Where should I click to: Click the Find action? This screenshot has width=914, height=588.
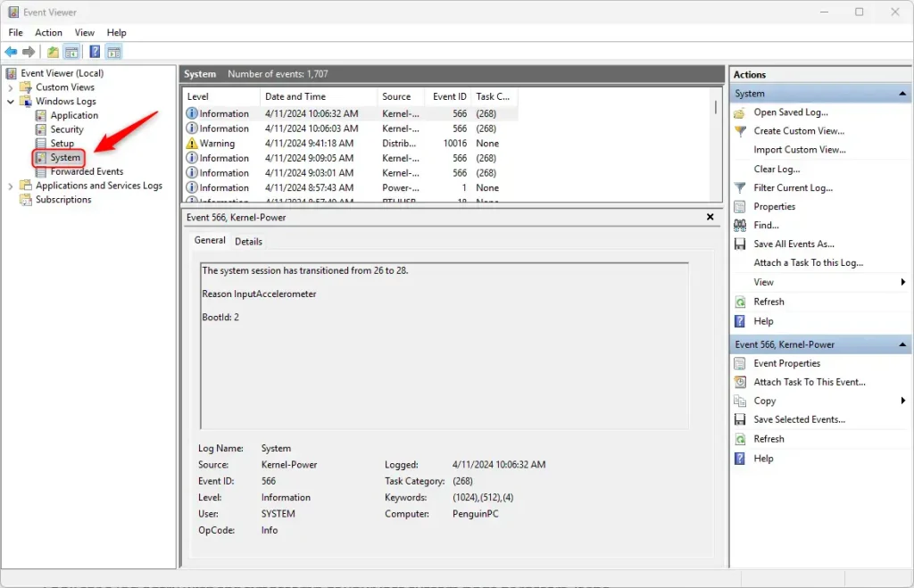pos(766,225)
